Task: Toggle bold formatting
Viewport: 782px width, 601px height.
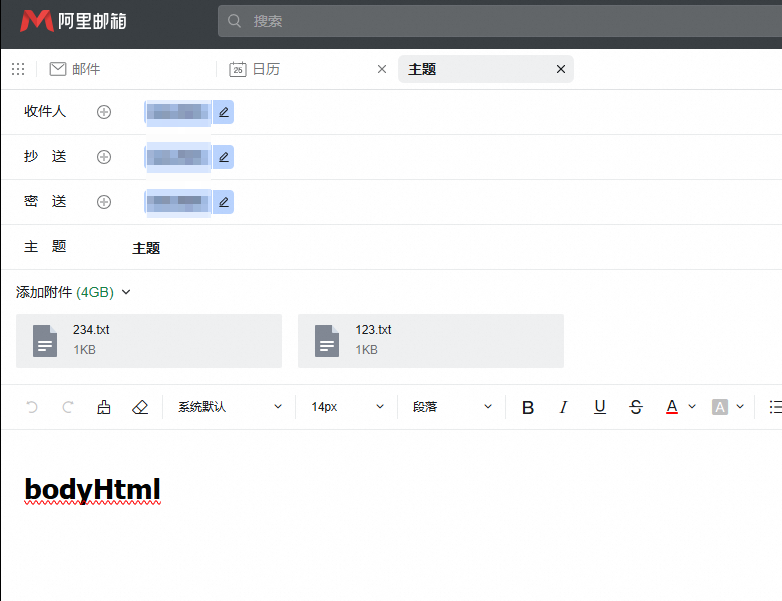Action: click(x=528, y=407)
